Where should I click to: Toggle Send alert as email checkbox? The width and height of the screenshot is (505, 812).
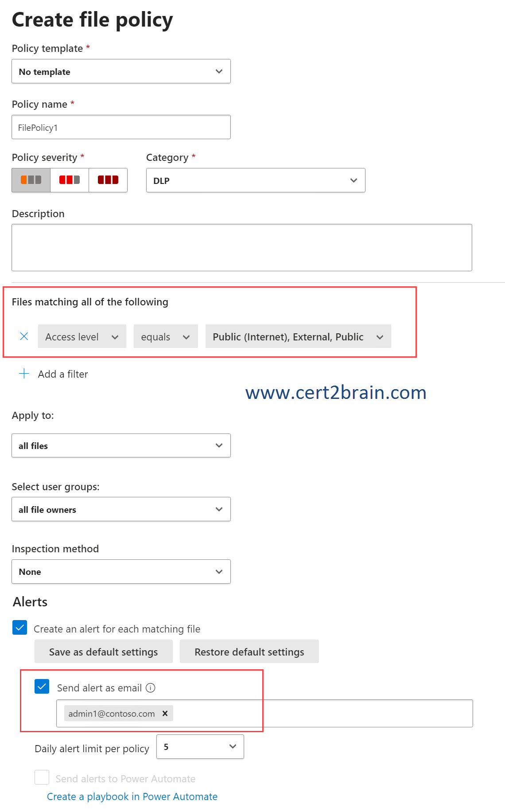(42, 687)
